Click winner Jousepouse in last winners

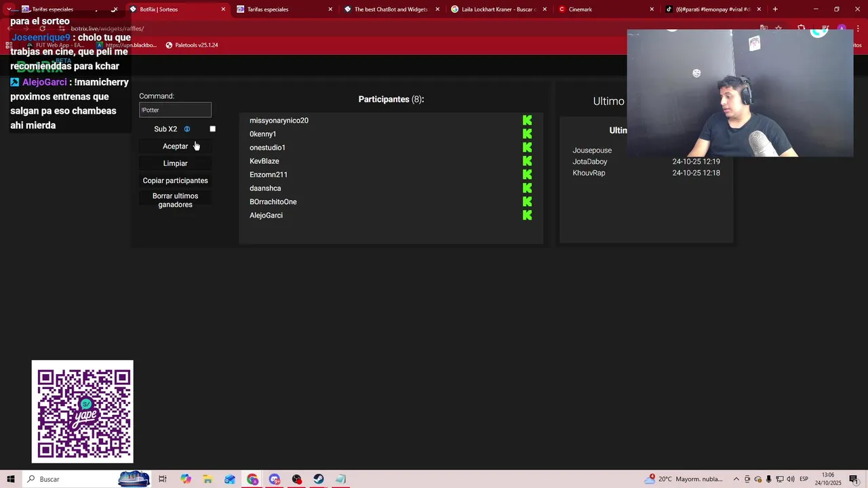(592, 150)
